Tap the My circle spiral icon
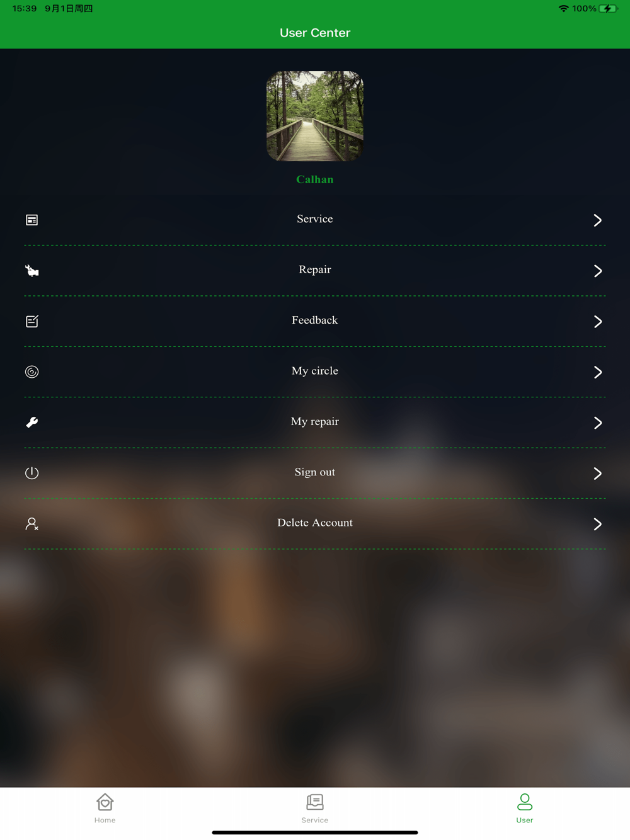The width and height of the screenshot is (630, 840). tap(31, 372)
